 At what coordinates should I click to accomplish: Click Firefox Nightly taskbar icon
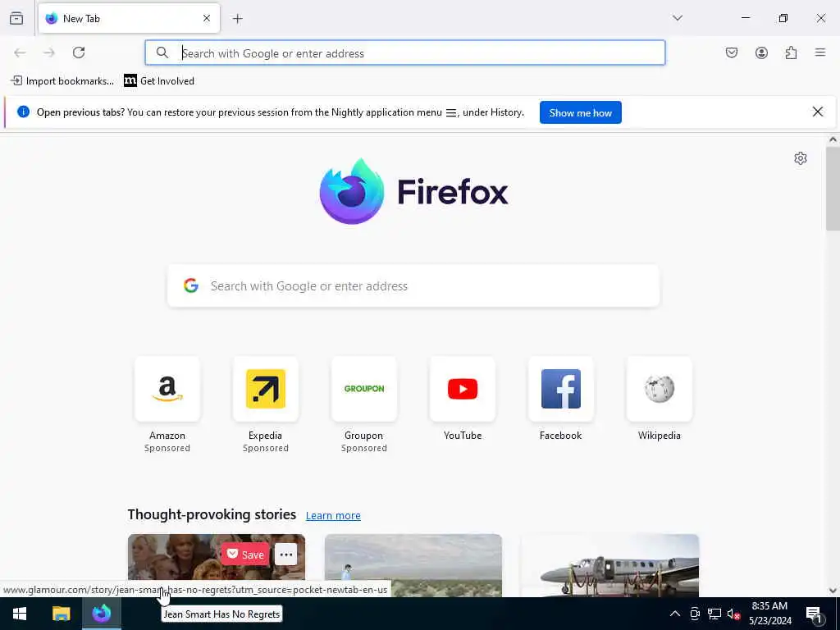tap(101, 614)
